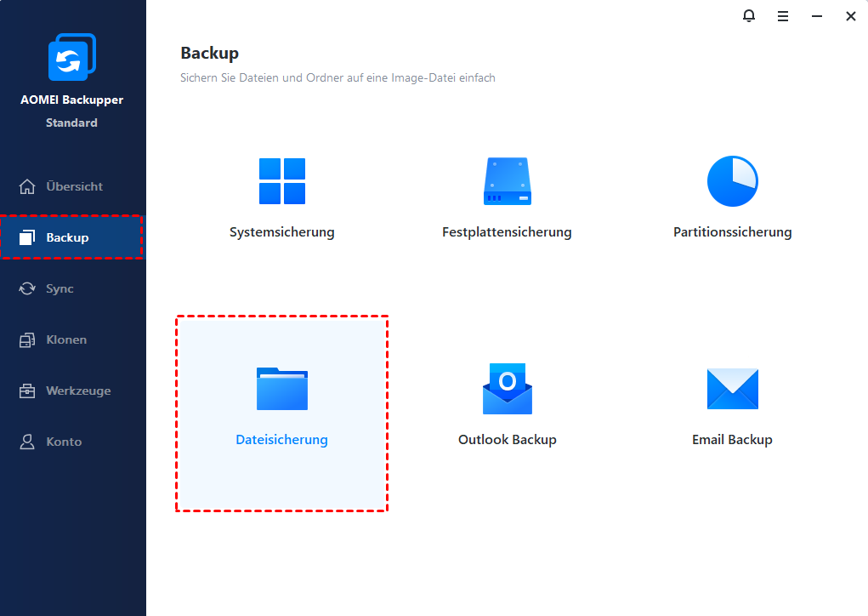Image resolution: width=868 pixels, height=616 pixels.
Task: Minimize the AOMEI Backupper window
Action: pyautogui.click(x=817, y=16)
